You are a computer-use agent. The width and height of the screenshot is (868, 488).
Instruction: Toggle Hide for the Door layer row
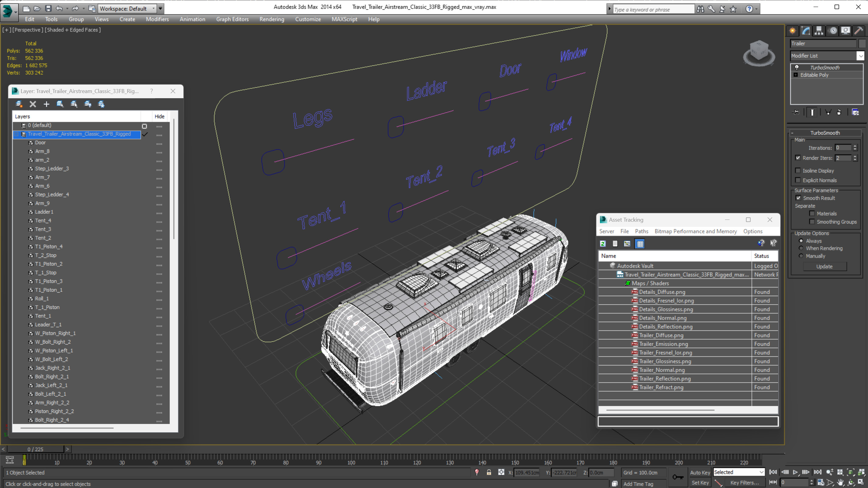click(159, 144)
